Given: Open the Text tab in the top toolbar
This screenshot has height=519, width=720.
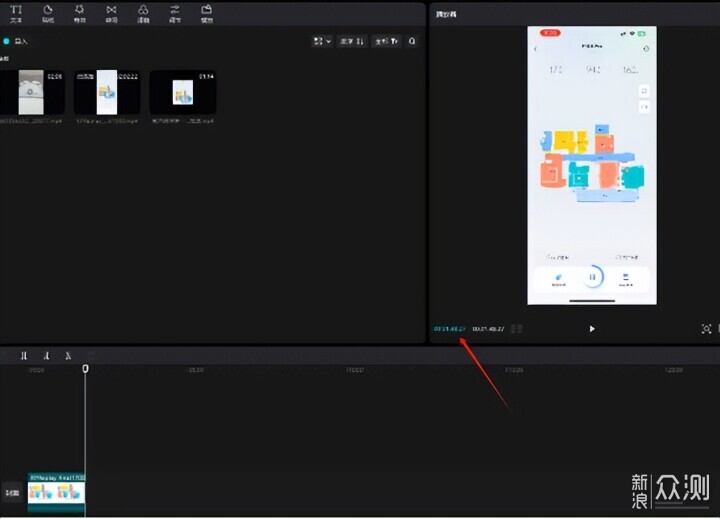Looking at the screenshot, I should click(16, 14).
